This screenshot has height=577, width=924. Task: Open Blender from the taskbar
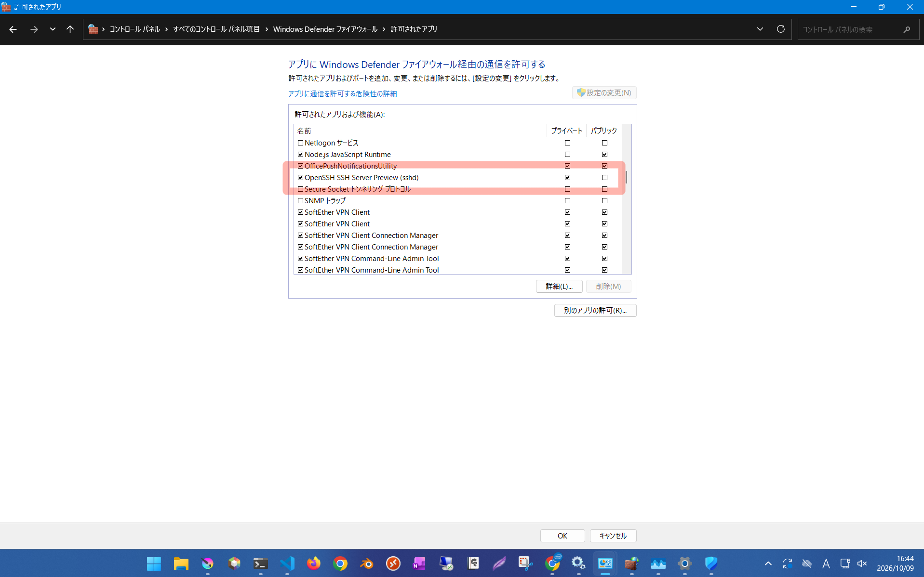367,563
